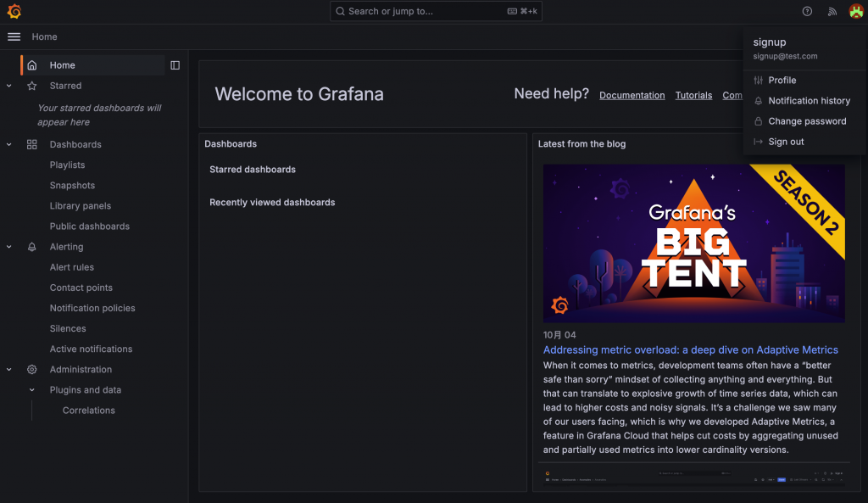
Task: Open Snapshots in sidebar
Action: (72, 186)
